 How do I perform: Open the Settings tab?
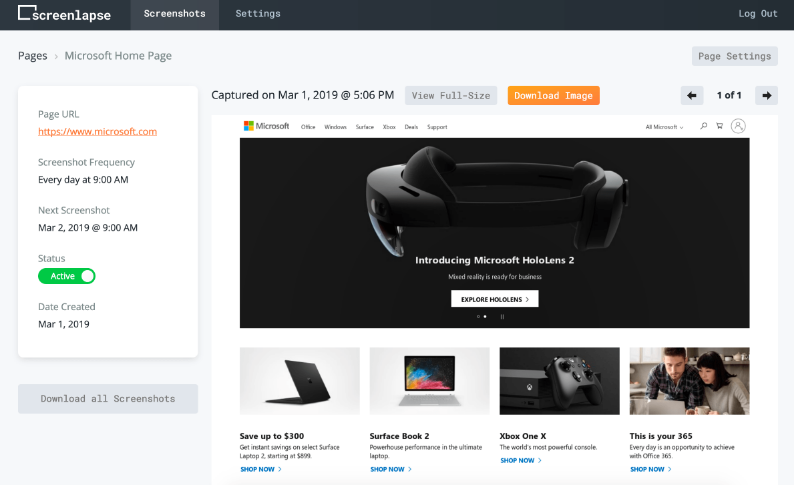258,14
